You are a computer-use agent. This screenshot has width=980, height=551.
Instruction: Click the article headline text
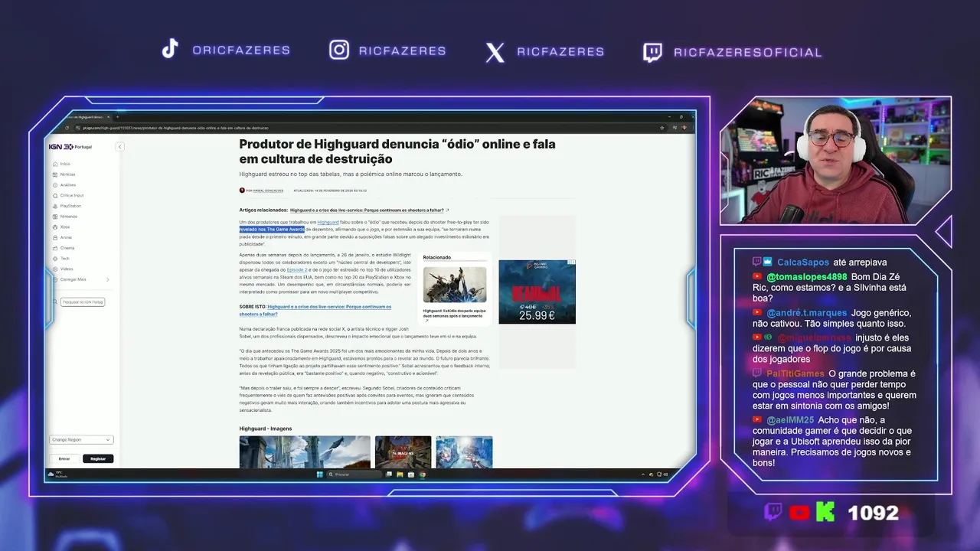point(397,151)
